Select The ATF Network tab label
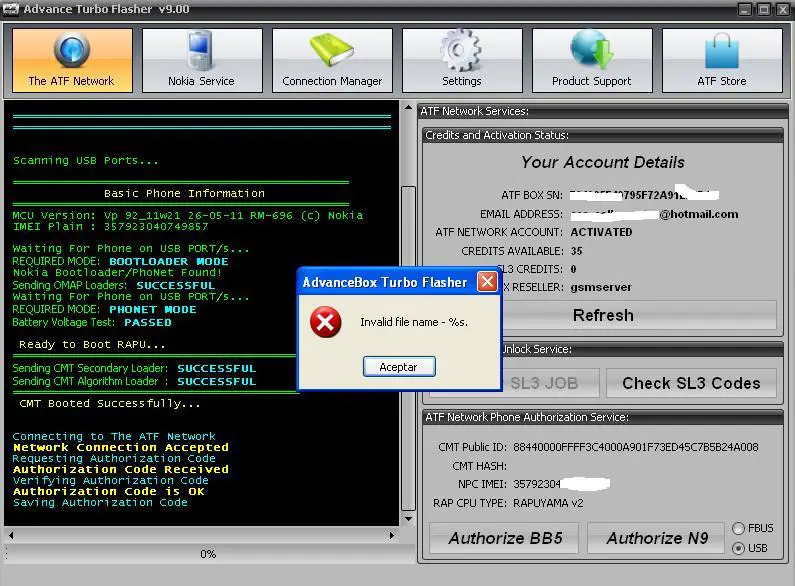795x586 pixels. [71, 81]
